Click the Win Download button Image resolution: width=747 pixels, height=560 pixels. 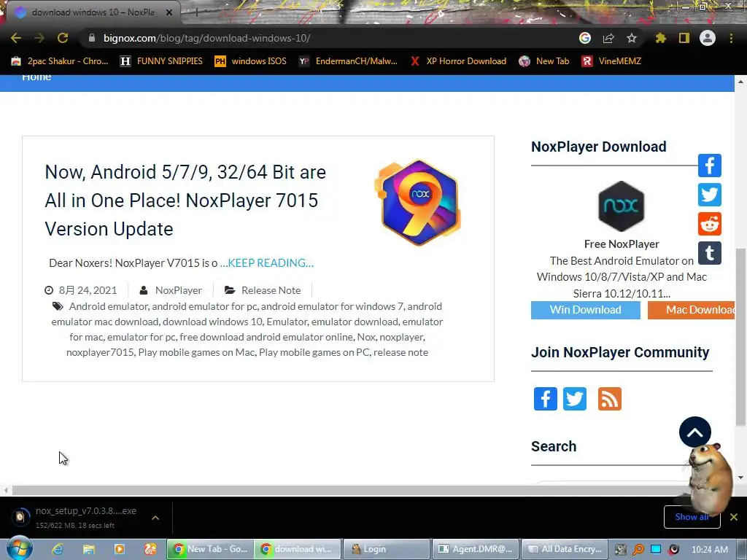[586, 310]
